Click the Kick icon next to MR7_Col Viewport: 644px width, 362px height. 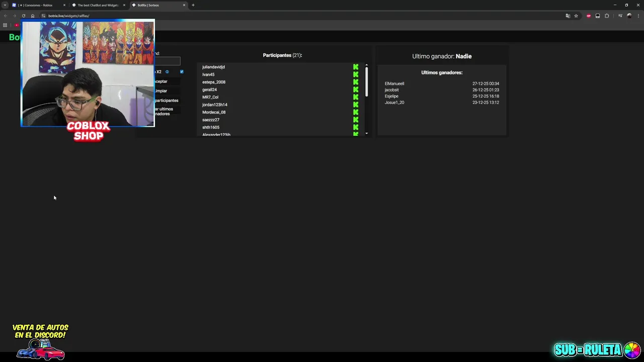point(356,97)
